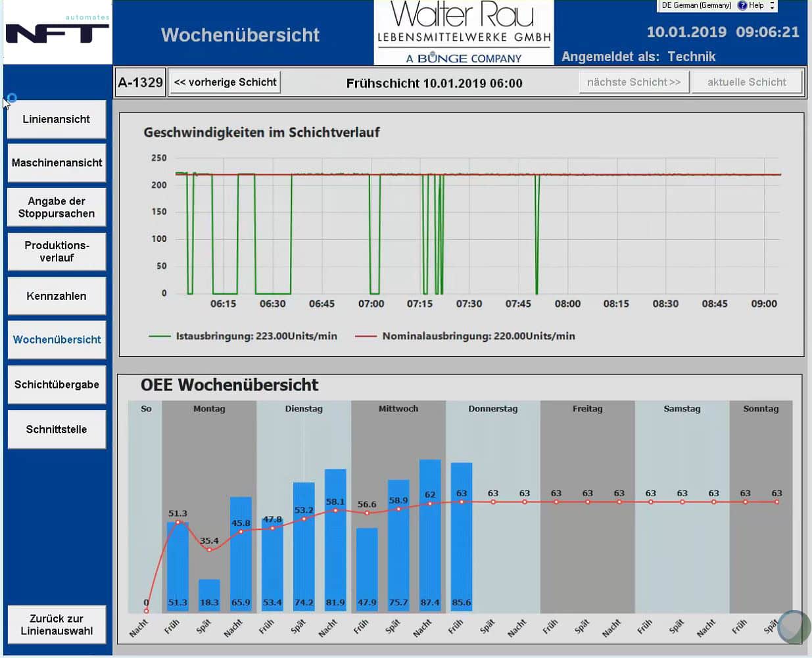Open the Maschinenansicht view
The image size is (812, 658).
57,162
